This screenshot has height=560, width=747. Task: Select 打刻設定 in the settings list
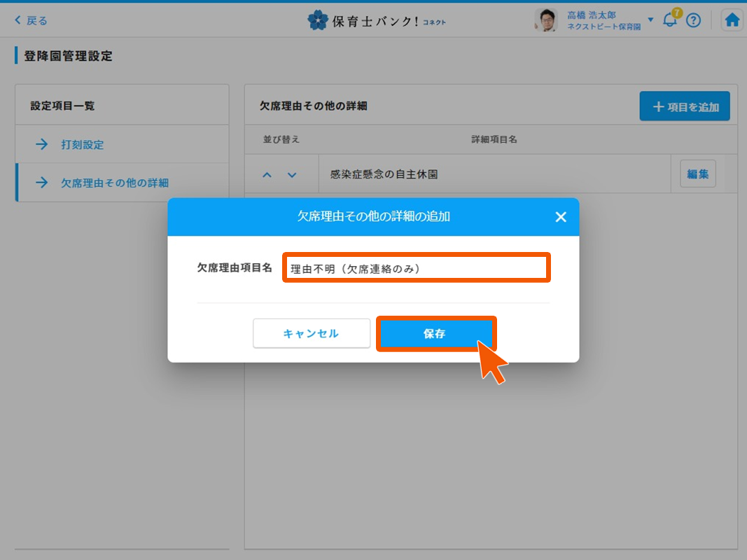point(82,145)
